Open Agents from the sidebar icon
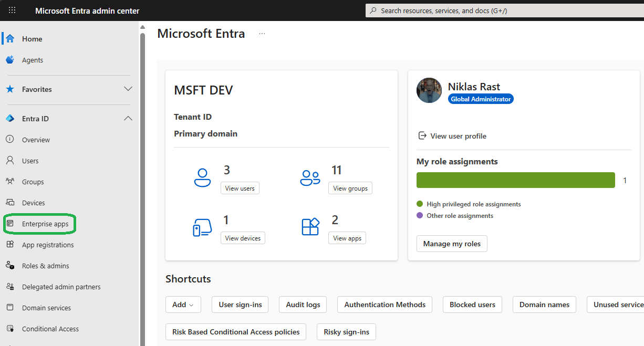 (x=10, y=60)
